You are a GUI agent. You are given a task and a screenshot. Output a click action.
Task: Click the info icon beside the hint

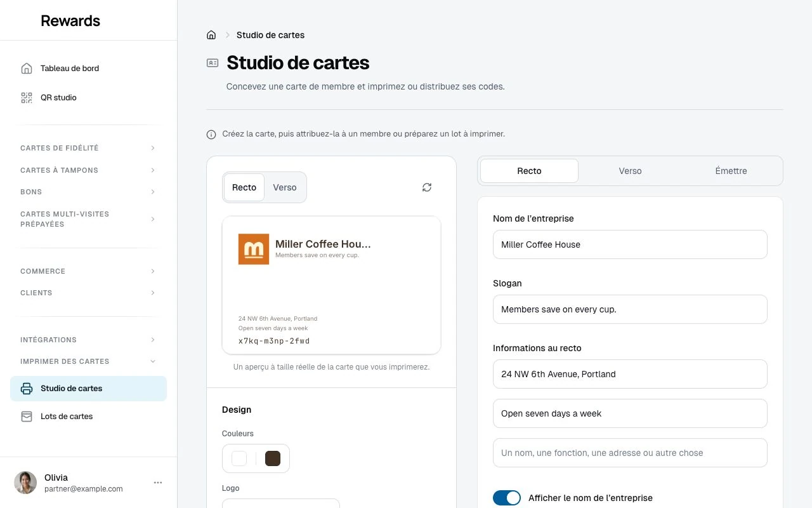211,135
